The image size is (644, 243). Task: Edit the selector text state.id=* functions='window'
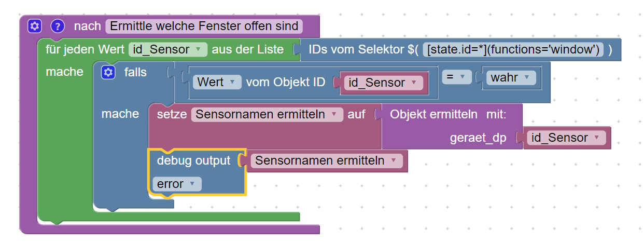click(x=513, y=50)
